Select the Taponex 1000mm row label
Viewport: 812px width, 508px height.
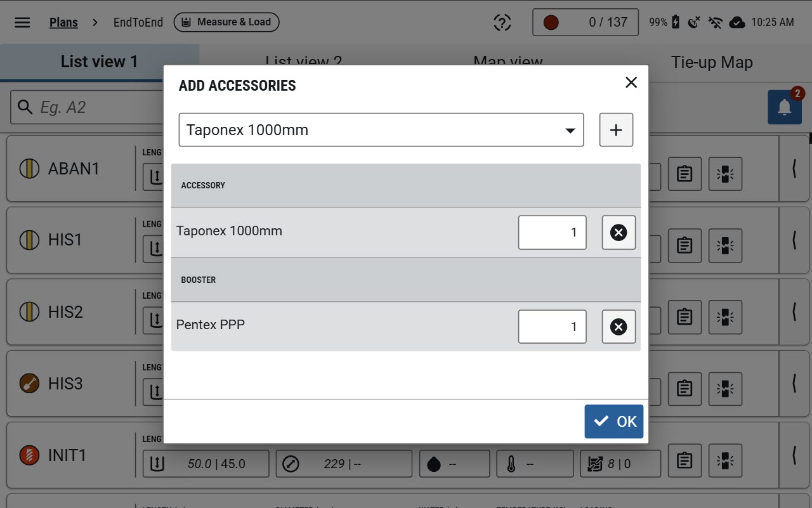click(229, 231)
